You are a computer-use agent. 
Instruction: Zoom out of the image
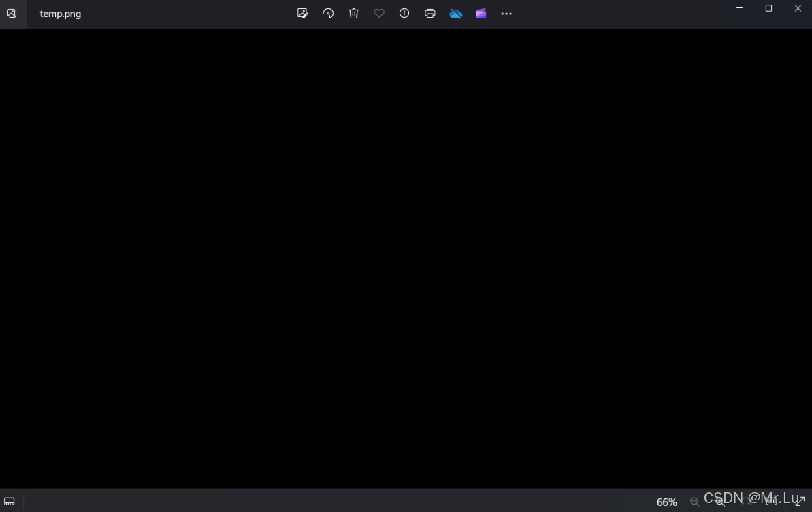694,502
